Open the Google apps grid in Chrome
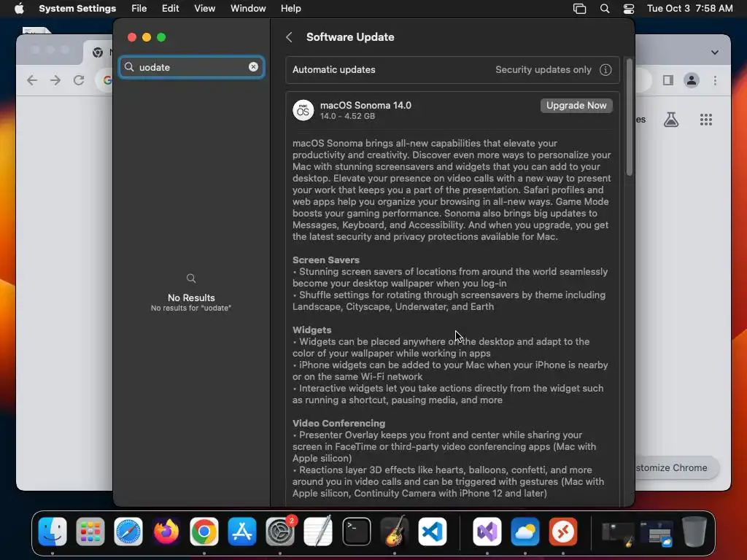747x560 pixels. [706, 120]
